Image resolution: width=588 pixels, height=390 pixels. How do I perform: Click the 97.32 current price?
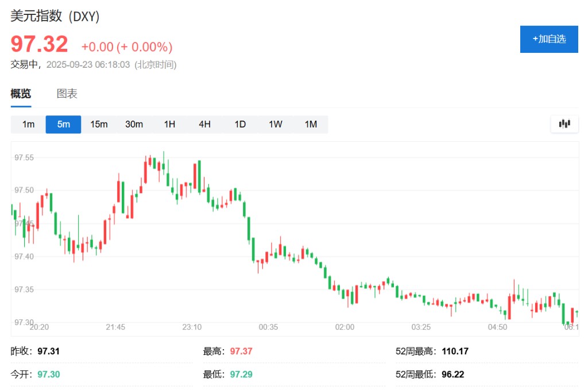pos(39,44)
